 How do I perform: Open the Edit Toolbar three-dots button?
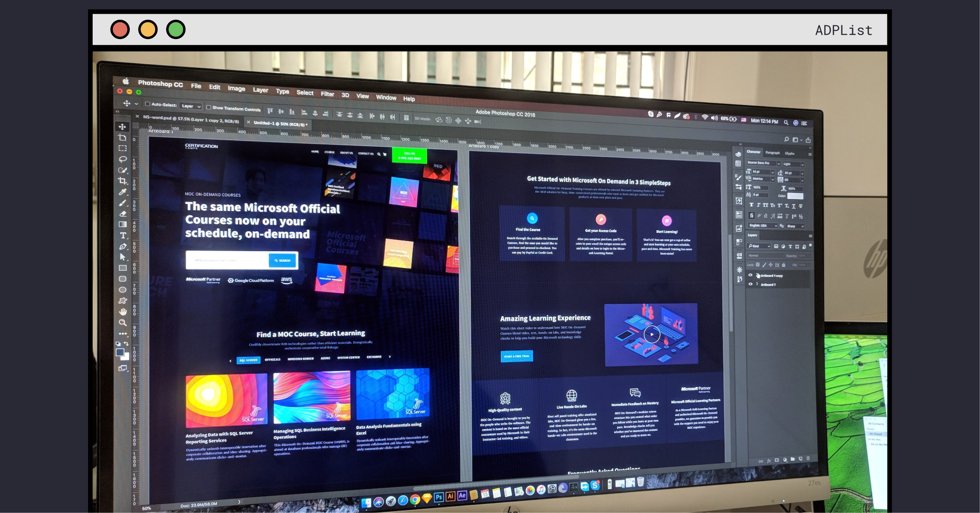point(122,334)
